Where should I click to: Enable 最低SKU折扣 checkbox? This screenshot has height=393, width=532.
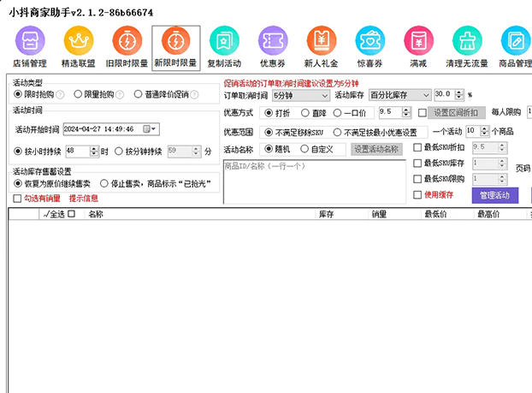417,147
